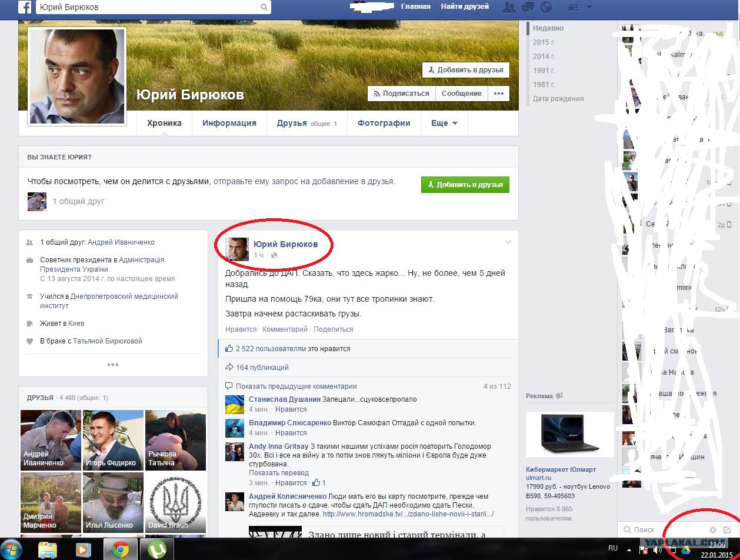740x560 pixels.
Task: Open friend requests icon in top bar
Action: point(510,7)
